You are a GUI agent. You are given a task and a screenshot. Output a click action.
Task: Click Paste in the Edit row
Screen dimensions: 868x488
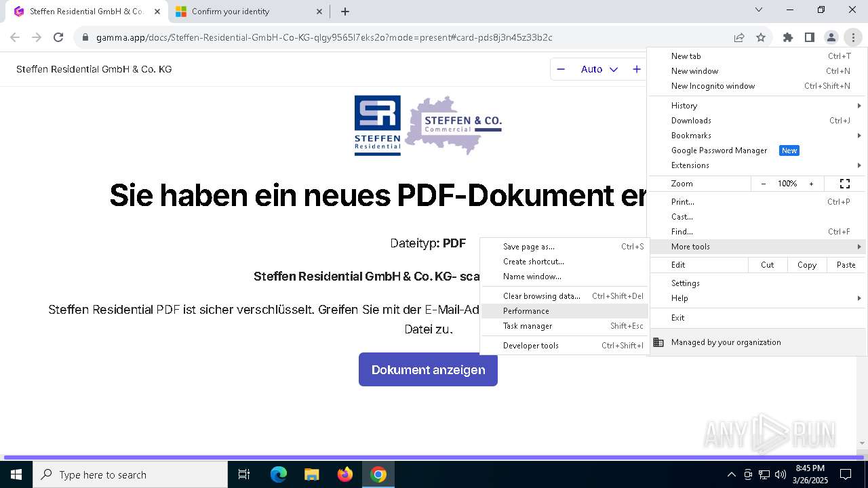[846, 265]
